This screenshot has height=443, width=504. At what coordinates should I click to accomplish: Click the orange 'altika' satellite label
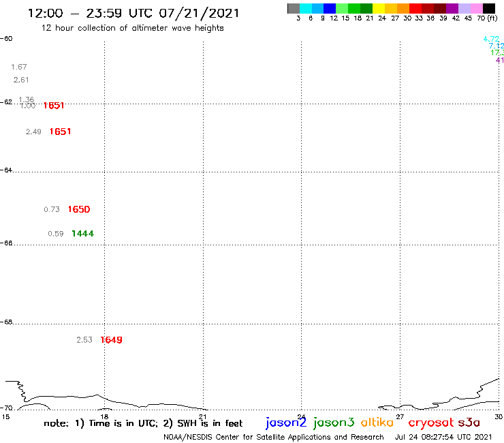click(x=377, y=423)
